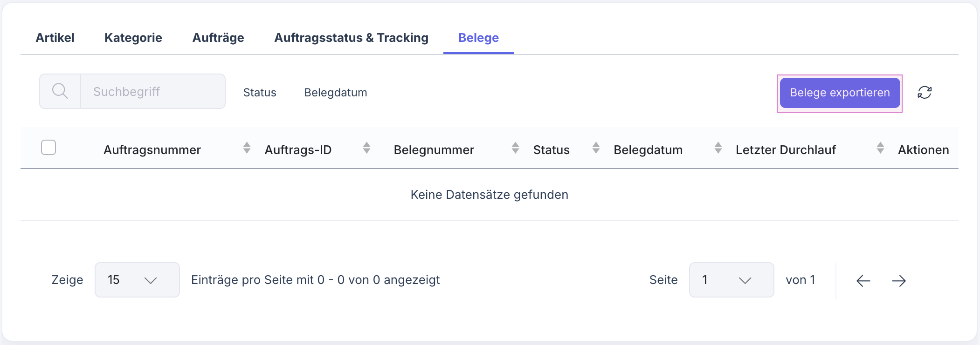Open the Seite page number dropdown

731,279
